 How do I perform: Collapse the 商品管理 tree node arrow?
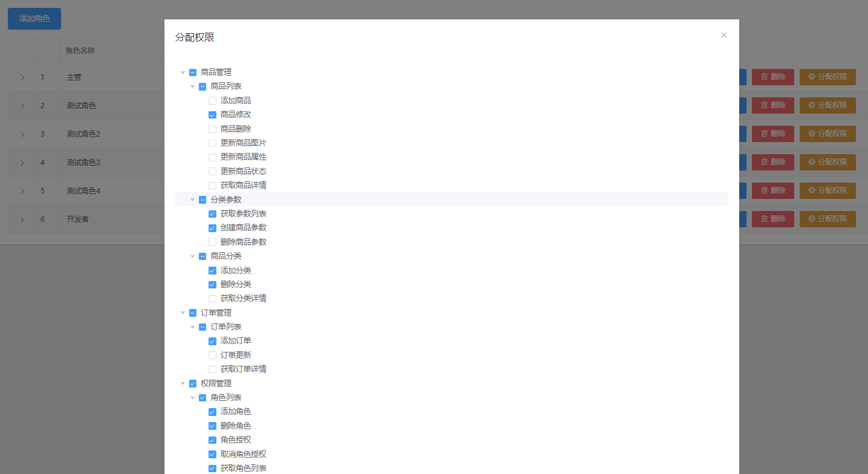(183, 73)
